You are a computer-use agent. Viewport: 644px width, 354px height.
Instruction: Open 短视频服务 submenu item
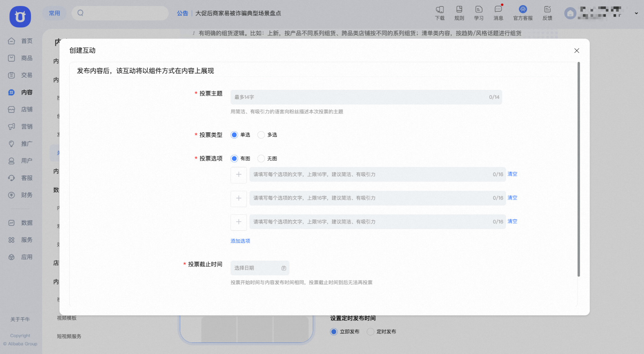click(x=69, y=336)
